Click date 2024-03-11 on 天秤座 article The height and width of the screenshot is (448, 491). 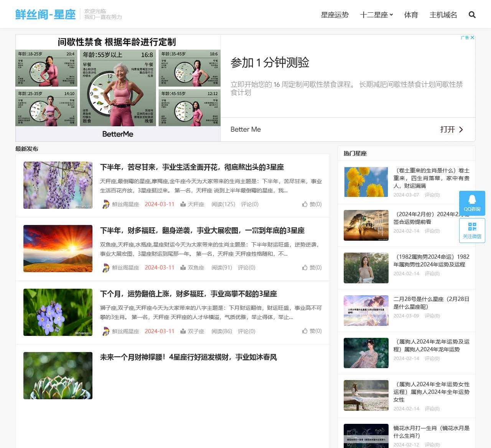(160, 204)
